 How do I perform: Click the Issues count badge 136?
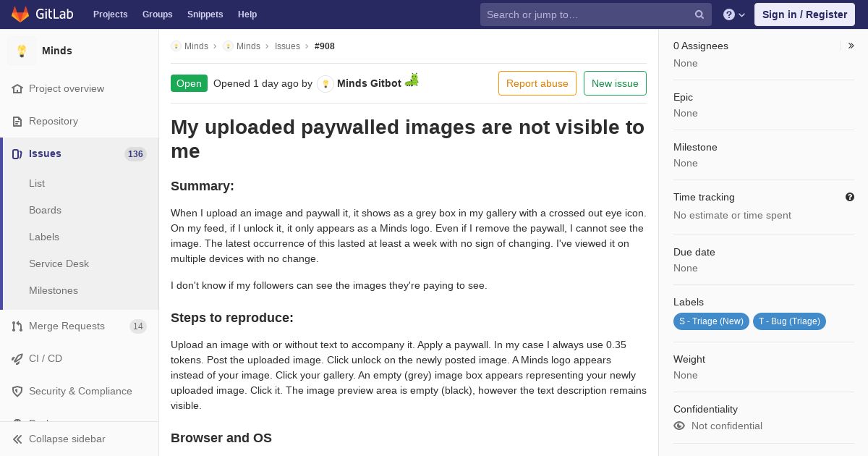(x=135, y=154)
